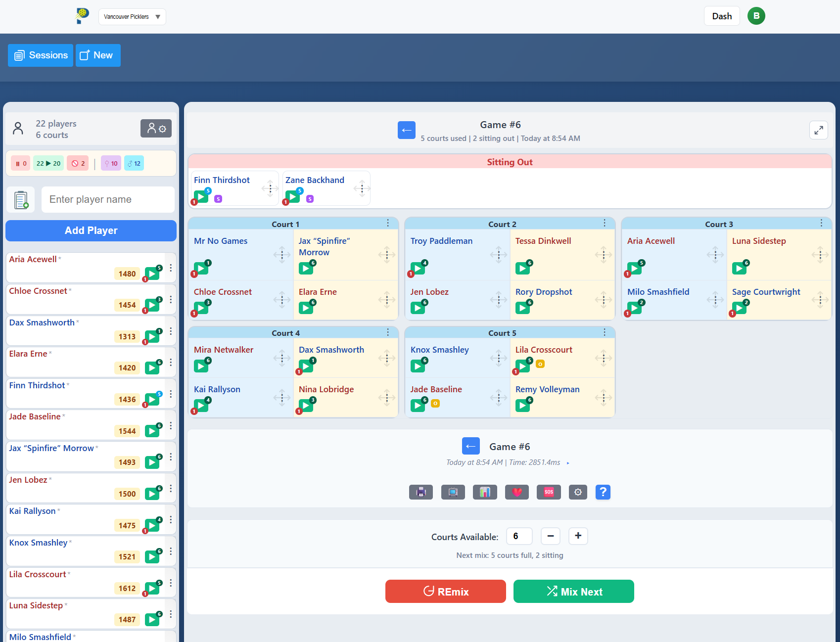Open the Court 1 three-dot menu
Screen dimensions: 840x642
pos(388,223)
